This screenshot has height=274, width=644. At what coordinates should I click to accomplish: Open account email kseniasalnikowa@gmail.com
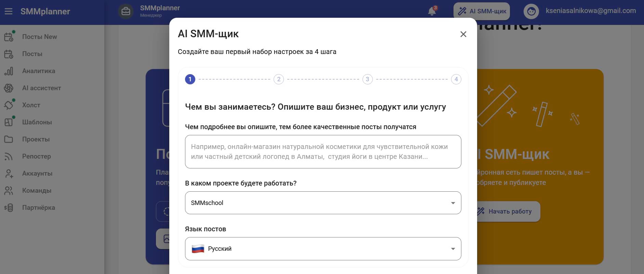(x=591, y=11)
